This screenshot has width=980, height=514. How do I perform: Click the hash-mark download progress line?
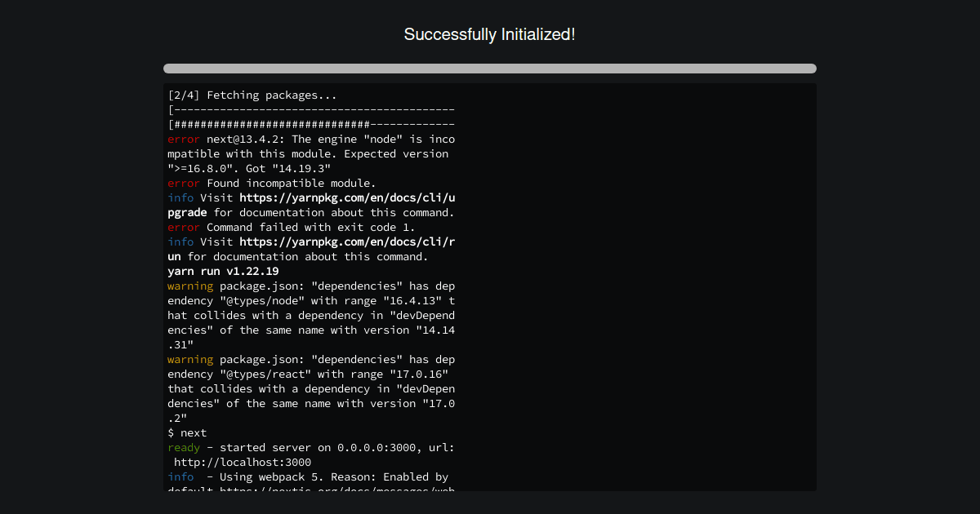[311, 125]
